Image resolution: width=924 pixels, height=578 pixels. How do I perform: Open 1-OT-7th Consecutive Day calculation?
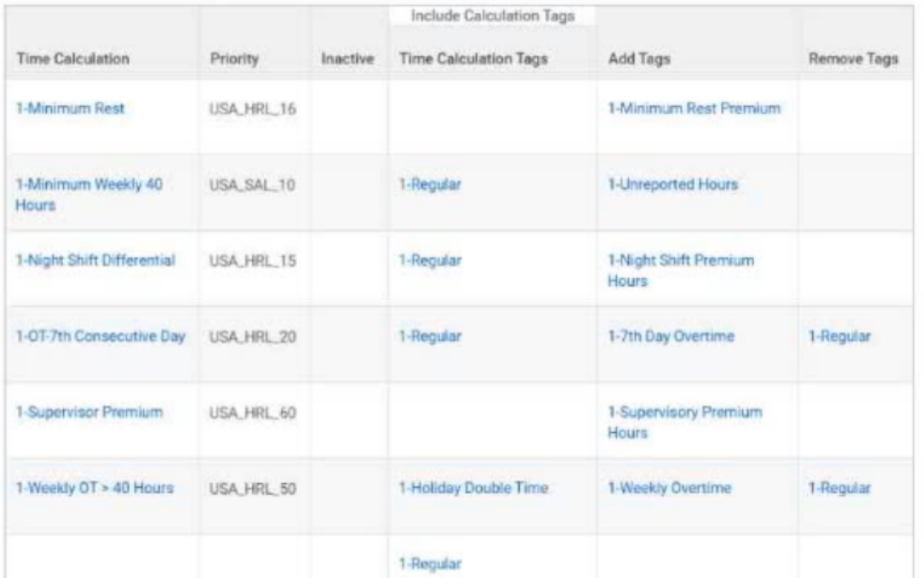(101, 336)
